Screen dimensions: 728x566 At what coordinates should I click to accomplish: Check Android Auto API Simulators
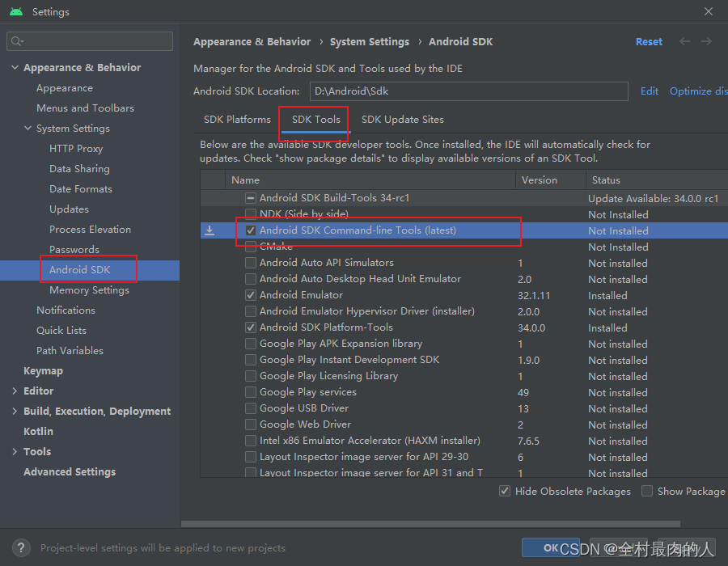[x=251, y=263]
